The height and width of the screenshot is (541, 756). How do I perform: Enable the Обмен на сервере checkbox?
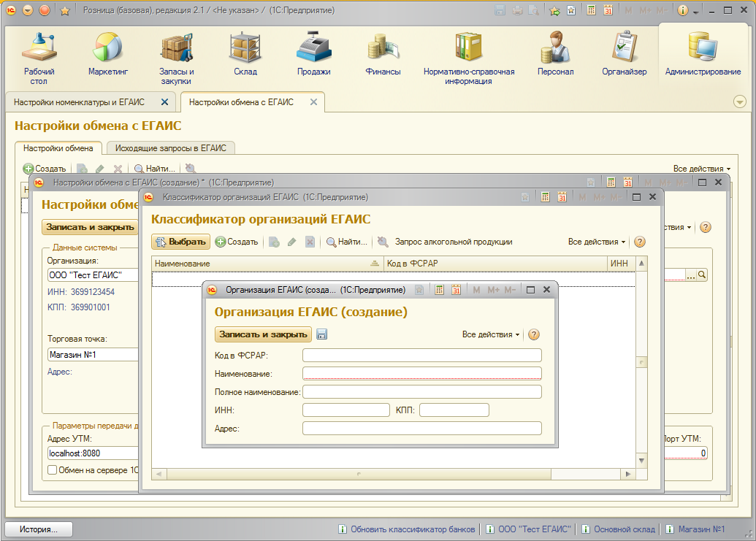[52, 470]
